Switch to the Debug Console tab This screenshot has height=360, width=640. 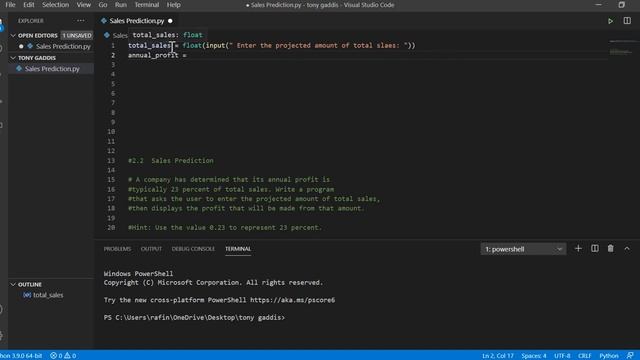tap(193, 249)
